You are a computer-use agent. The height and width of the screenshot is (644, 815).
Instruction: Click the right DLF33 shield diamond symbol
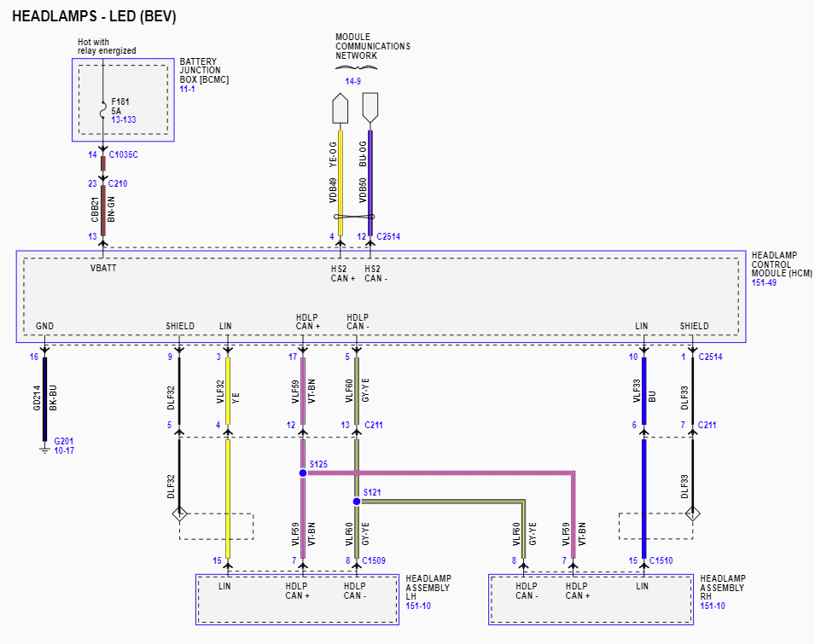(x=692, y=514)
